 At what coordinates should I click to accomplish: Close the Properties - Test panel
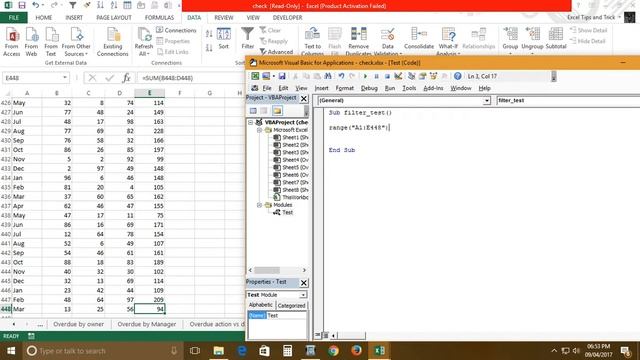tap(304, 282)
